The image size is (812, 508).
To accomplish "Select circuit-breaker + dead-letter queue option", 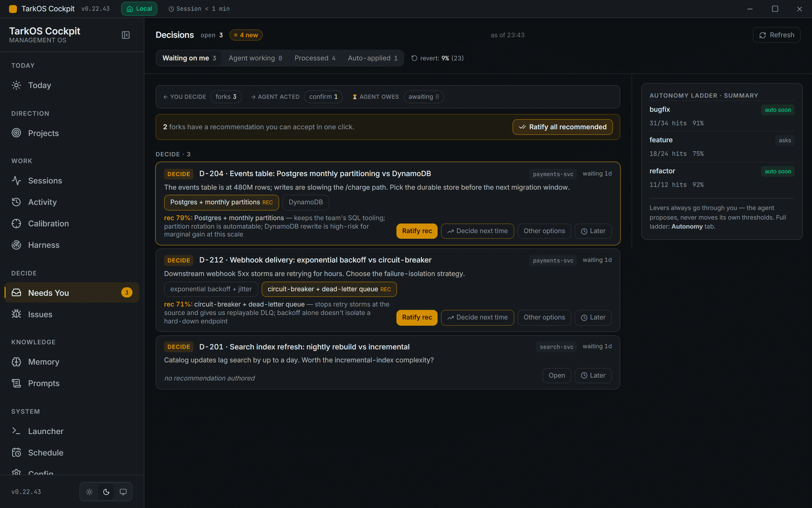I will (x=329, y=289).
